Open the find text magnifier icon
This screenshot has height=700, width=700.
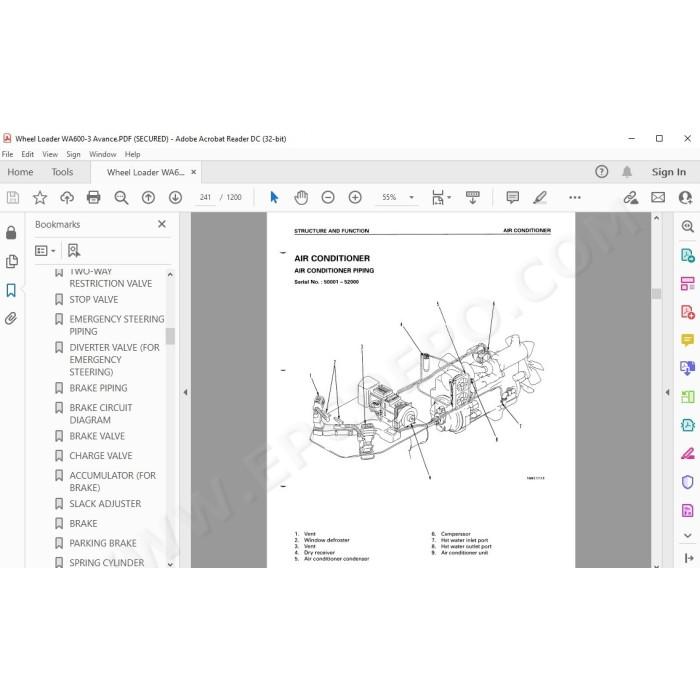(121, 197)
